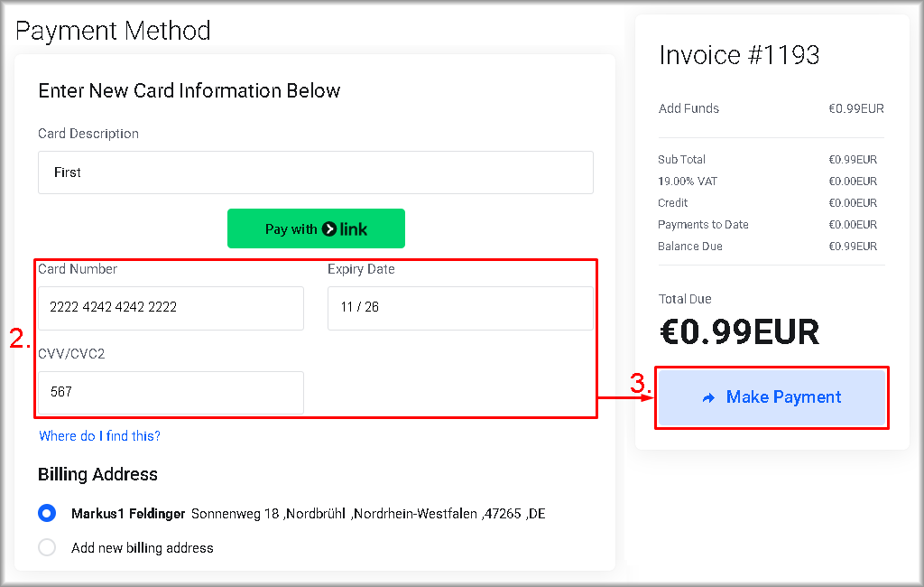Select the Markus1 Feldinger billing address radio
924x587 pixels.
pos(47,514)
